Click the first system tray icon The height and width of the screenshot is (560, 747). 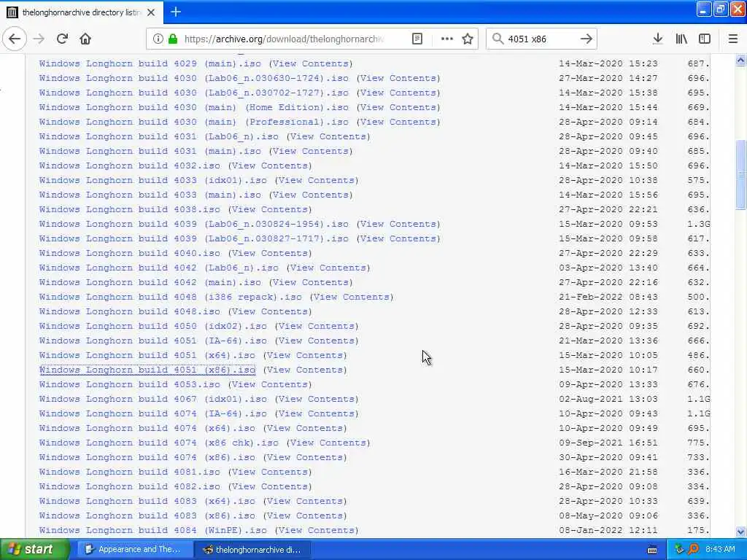[679, 550]
